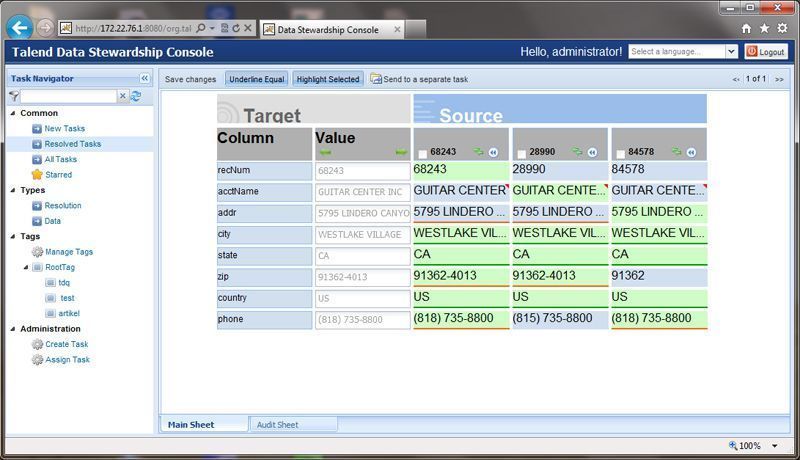Image resolution: width=800 pixels, height=460 pixels.
Task: Select the artikel tag
Action: click(69, 313)
